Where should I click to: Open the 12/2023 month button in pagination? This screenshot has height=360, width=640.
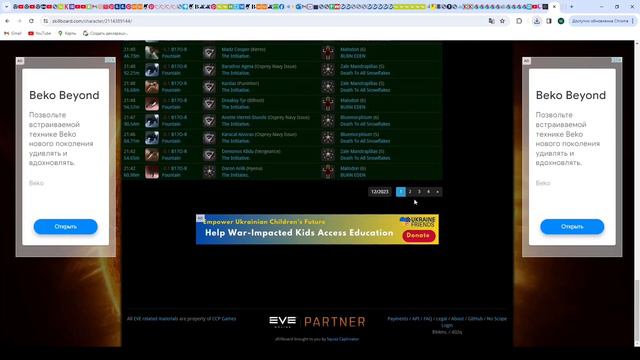coord(380,192)
